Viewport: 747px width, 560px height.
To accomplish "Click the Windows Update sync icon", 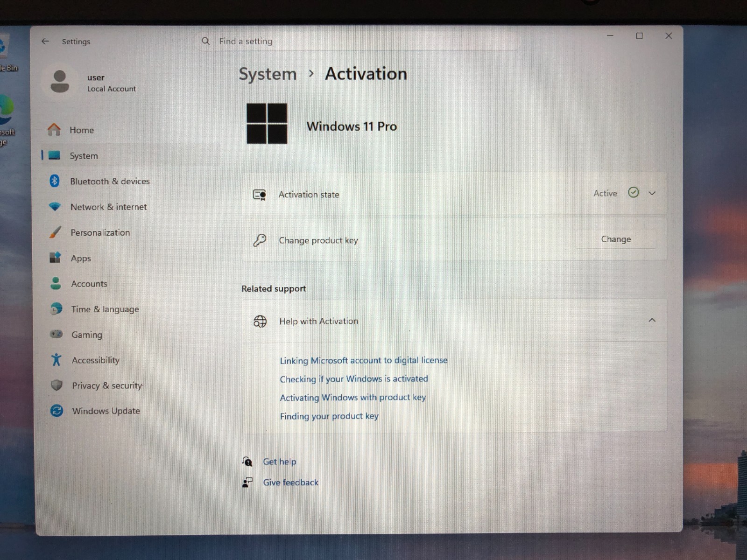I will point(57,411).
